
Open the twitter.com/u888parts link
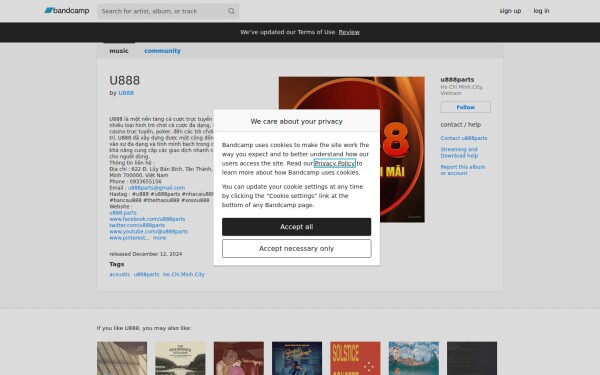click(x=137, y=225)
